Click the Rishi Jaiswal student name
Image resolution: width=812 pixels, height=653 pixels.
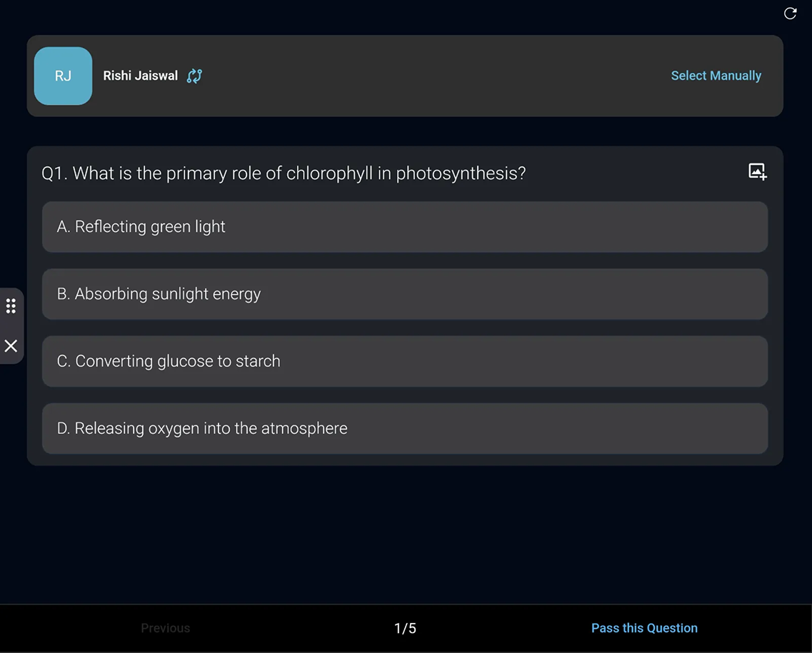click(x=140, y=76)
